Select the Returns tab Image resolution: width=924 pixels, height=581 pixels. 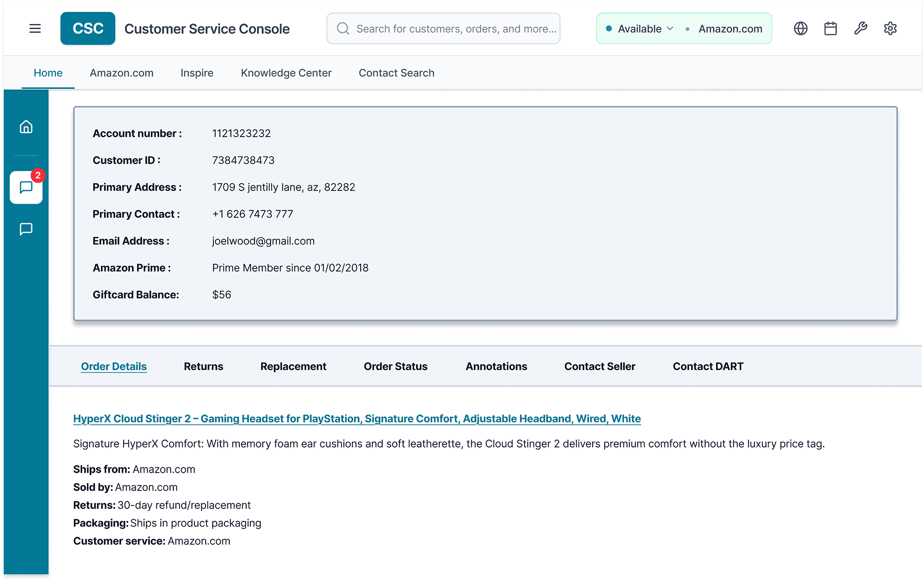(x=203, y=366)
